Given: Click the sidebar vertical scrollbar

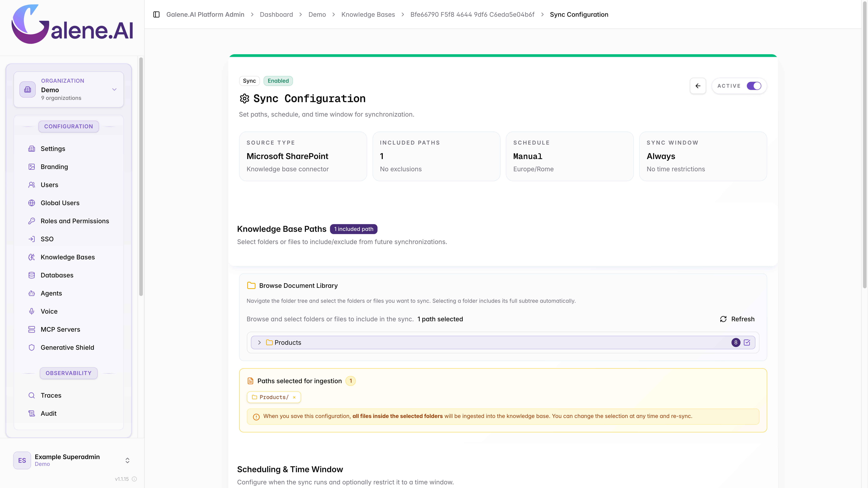Looking at the screenshot, I should [x=141, y=177].
